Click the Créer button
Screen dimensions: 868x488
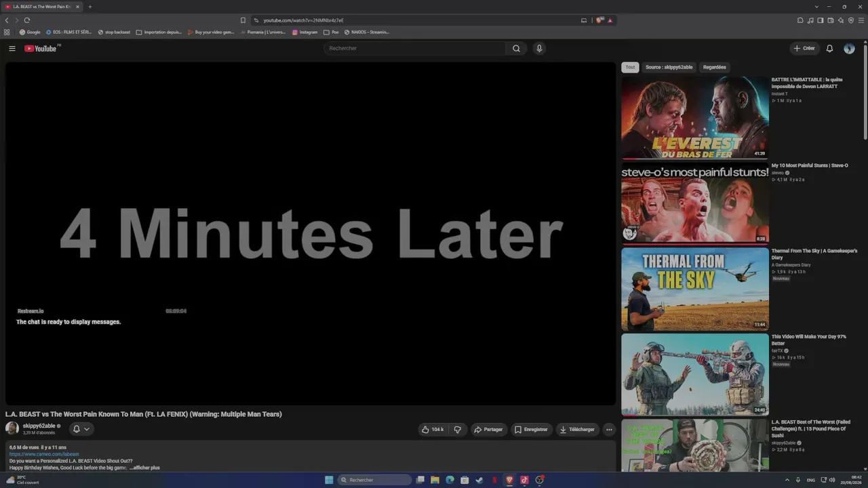804,48
